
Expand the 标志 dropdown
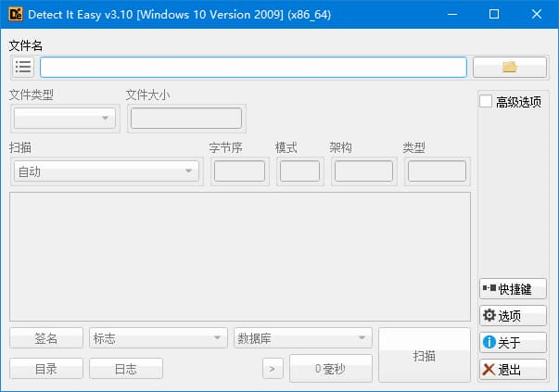pos(158,339)
